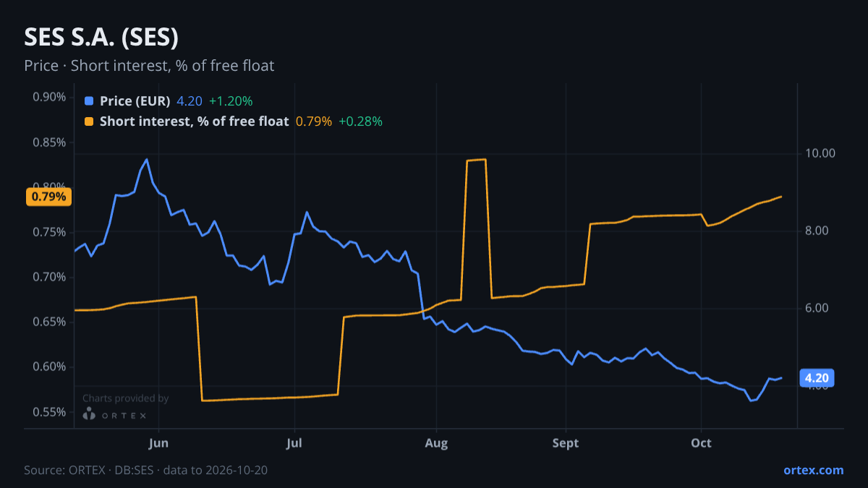Click the price value 4.20 in legend
The width and height of the screenshot is (868, 488).
point(190,101)
